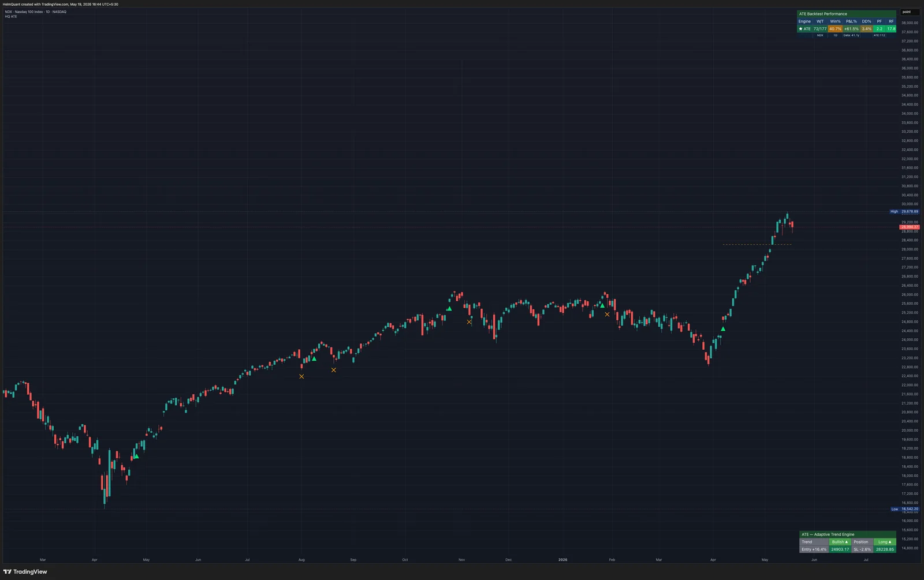
Task: Click the 2.2 profit factor cell
Action: (879, 29)
